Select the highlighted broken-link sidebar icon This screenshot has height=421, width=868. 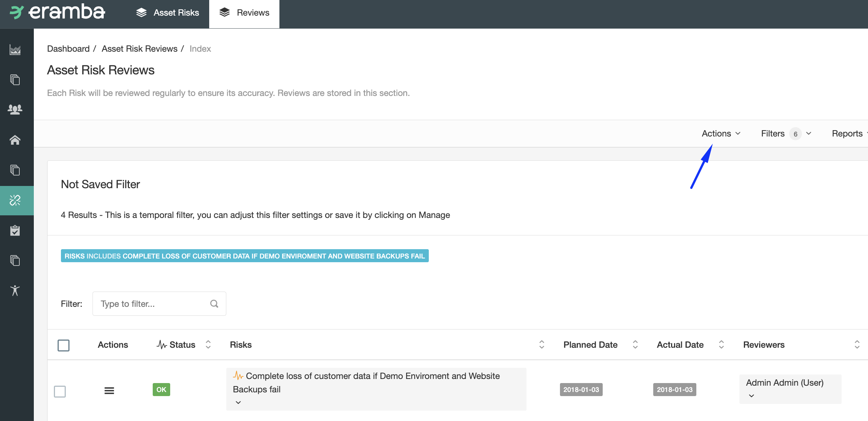pos(15,200)
